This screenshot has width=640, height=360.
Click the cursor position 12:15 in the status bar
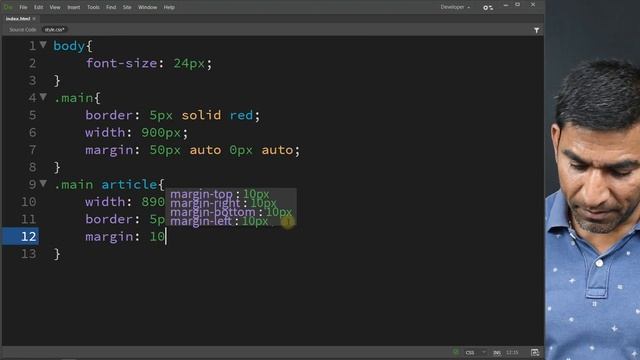(x=512, y=353)
